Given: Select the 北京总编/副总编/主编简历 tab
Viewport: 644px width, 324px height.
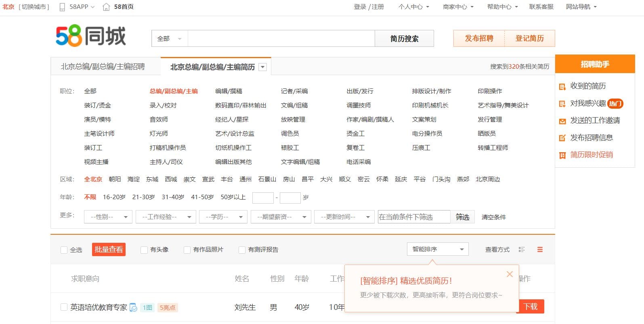Looking at the screenshot, I should pyautogui.click(x=212, y=67).
